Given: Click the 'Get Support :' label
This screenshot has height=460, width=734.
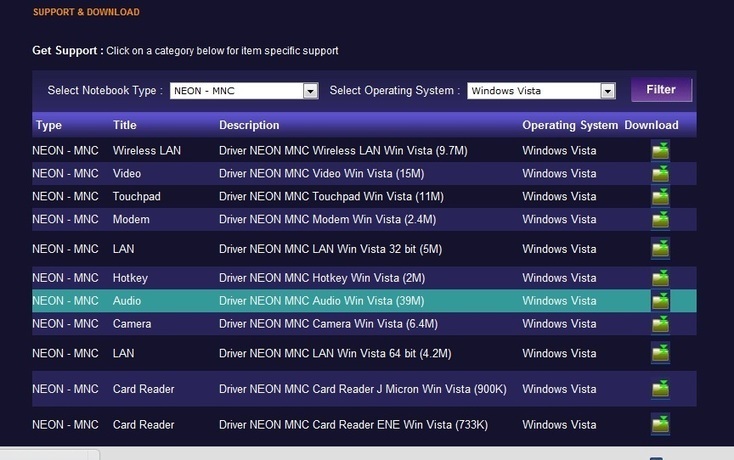Looking at the screenshot, I should [x=68, y=51].
